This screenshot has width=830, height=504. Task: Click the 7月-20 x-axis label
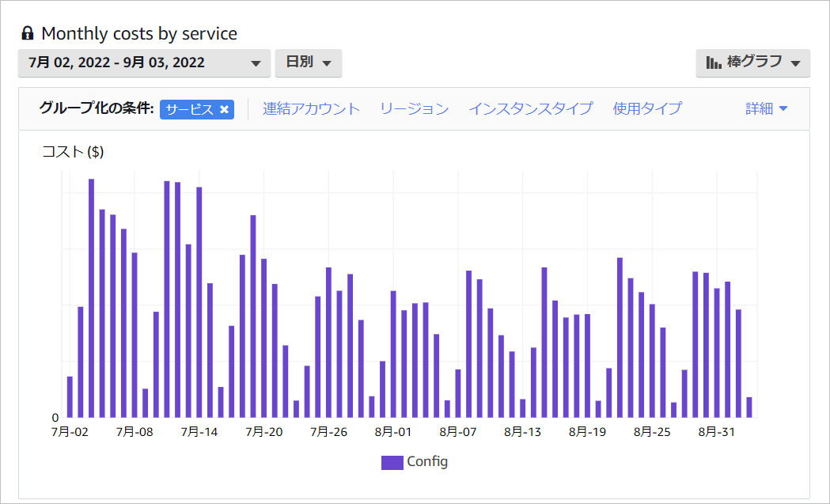[264, 432]
